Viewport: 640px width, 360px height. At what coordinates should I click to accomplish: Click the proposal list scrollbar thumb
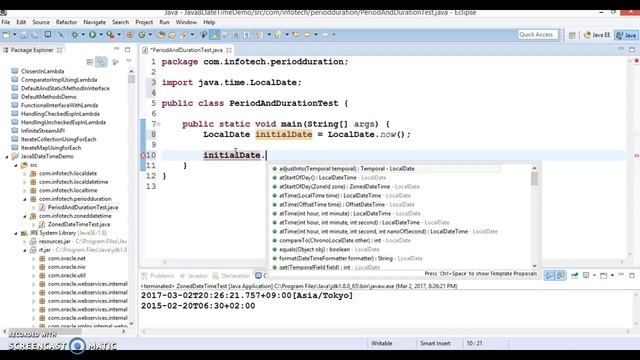coord(534,179)
